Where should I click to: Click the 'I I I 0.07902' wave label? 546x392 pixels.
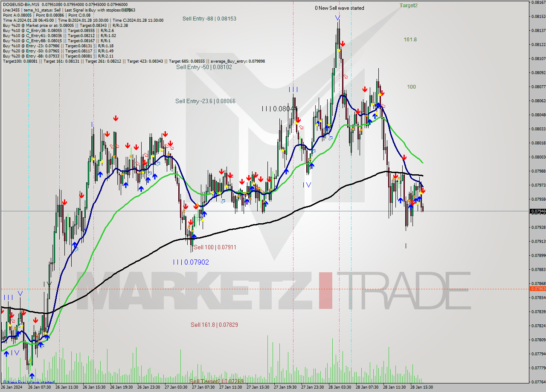tap(191, 262)
